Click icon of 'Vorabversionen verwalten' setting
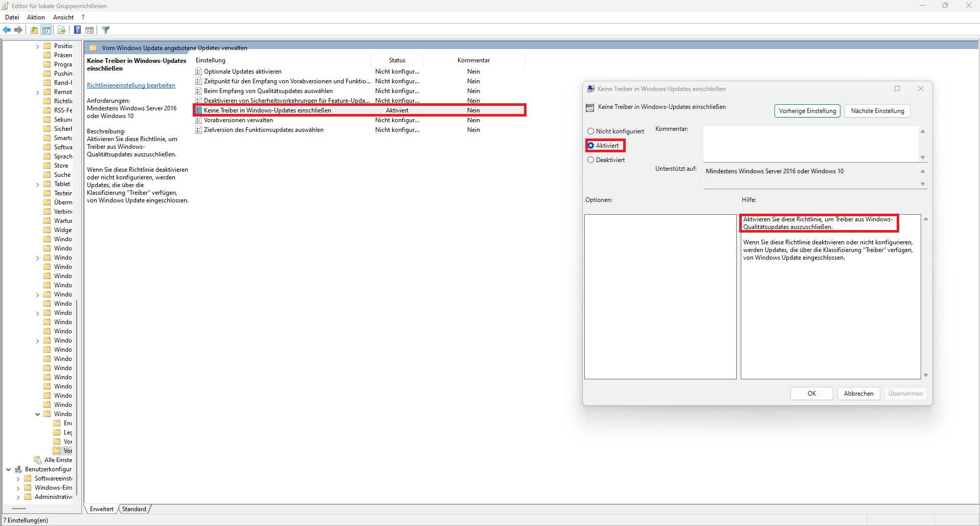Viewport: 980px width, 526px height. (x=199, y=120)
